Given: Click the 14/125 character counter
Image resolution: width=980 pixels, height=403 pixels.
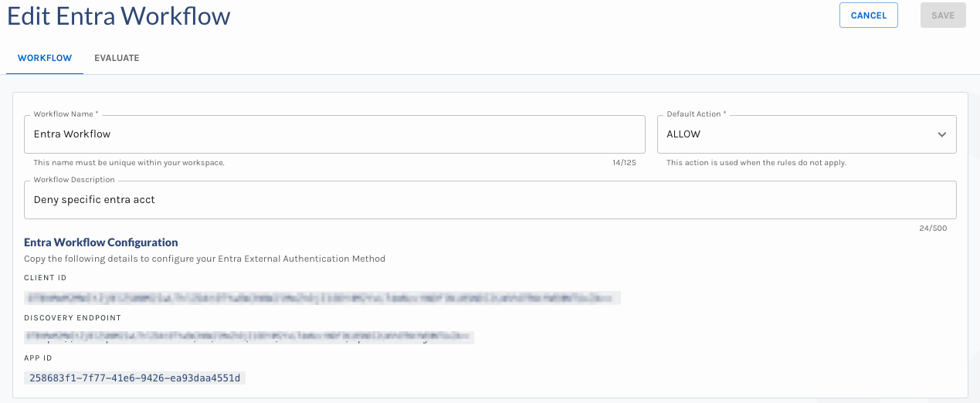Looking at the screenshot, I should coord(624,163).
